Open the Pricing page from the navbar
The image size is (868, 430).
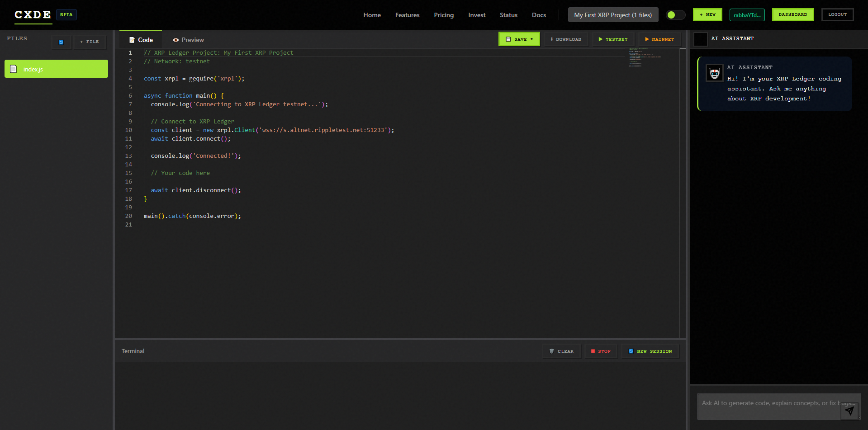[443, 15]
